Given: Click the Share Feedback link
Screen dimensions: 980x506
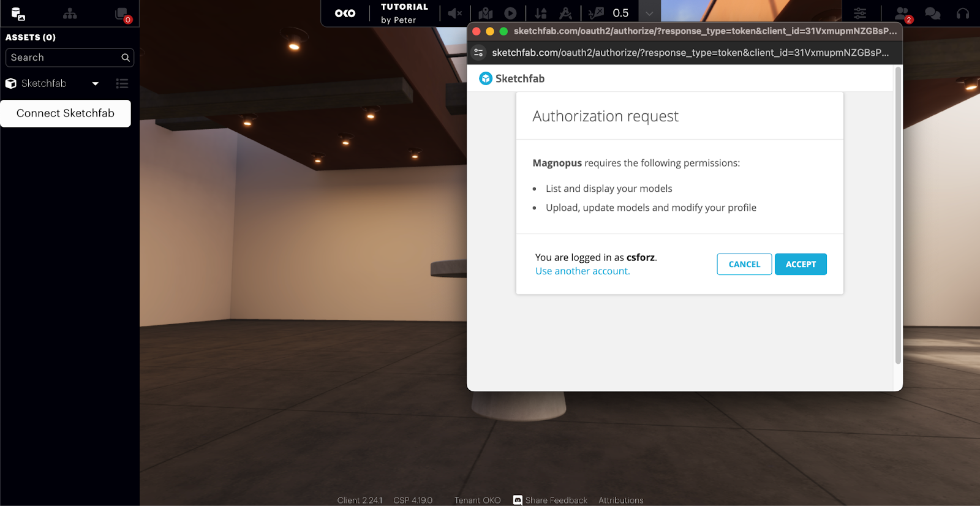Looking at the screenshot, I should (x=556, y=500).
